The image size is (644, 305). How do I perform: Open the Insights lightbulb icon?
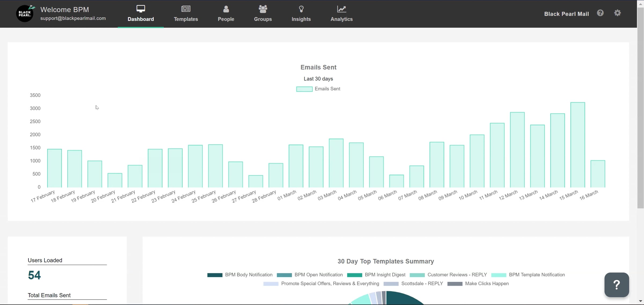(x=301, y=9)
